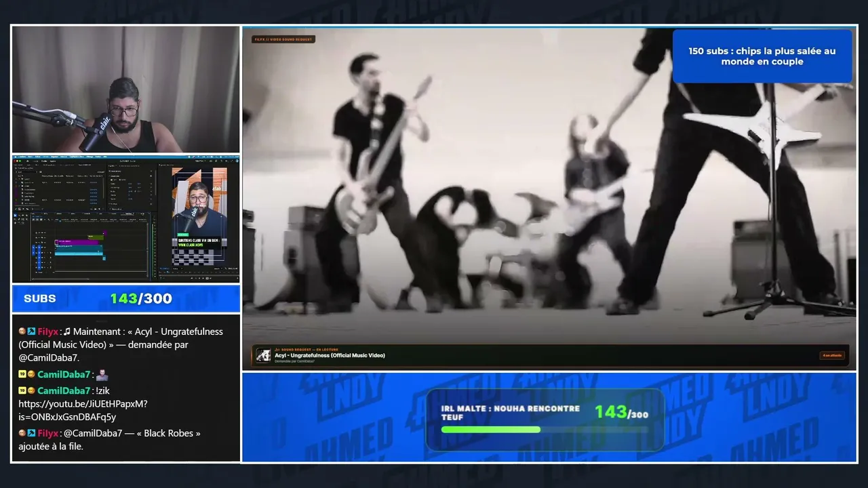Image resolution: width=868 pixels, height=488 pixels.
Task: Click Filyx's name on the 'Black Robes' chat message
Action: [x=48, y=433]
